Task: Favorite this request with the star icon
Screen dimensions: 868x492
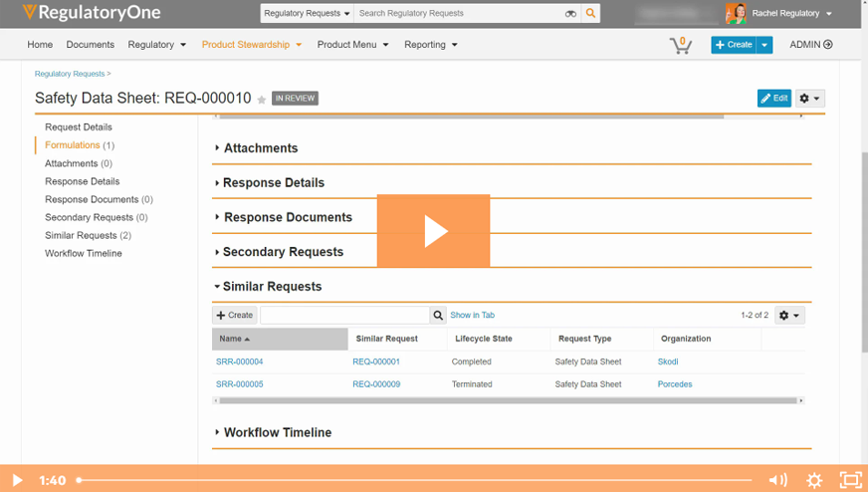Action: click(261, 100)
